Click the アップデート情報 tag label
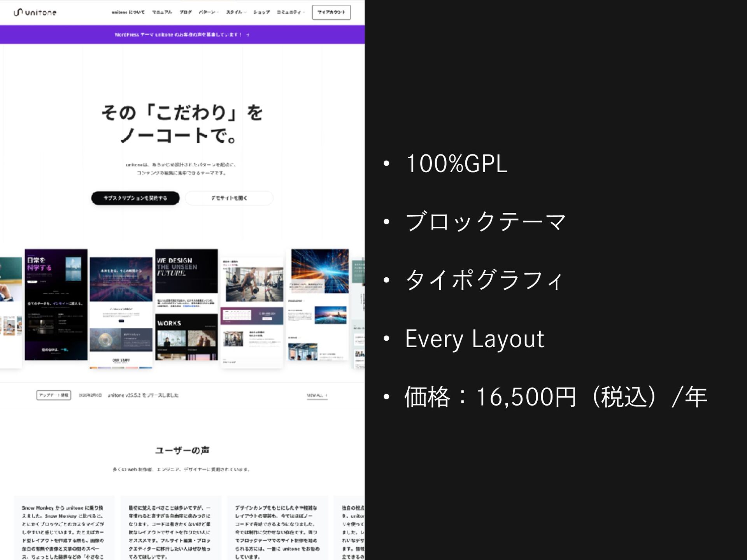The image size is (747, 560). pyautogui.click(x=54, y=395)
